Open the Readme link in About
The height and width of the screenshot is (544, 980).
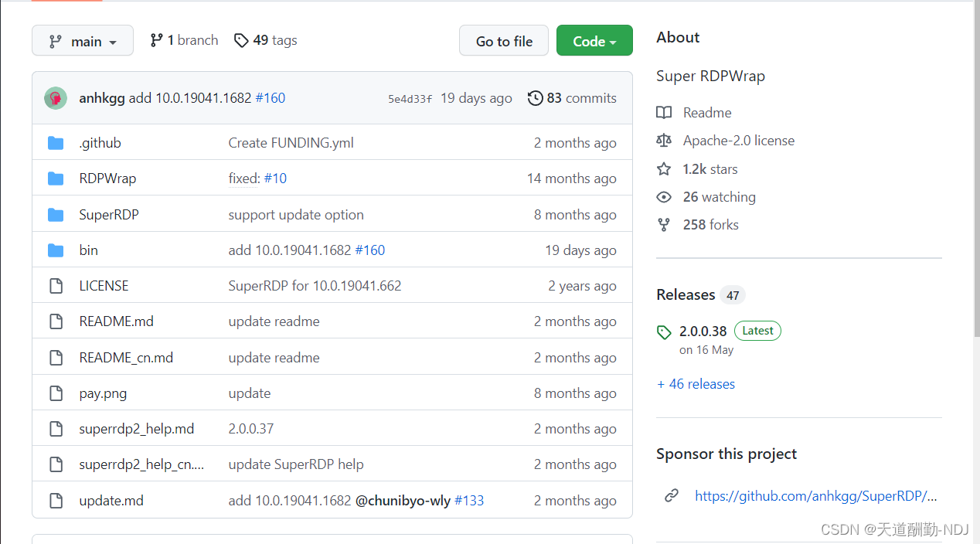coord(707,113)
